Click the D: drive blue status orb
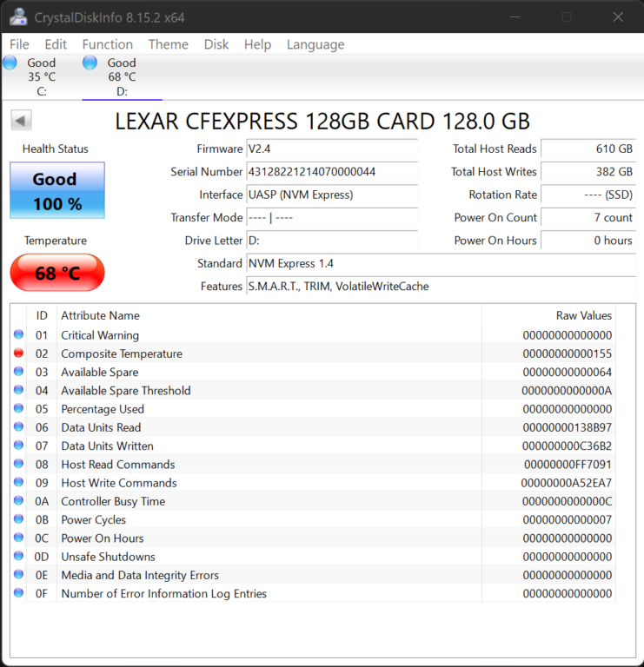This screenshot has height=667, width=644. 90,63
